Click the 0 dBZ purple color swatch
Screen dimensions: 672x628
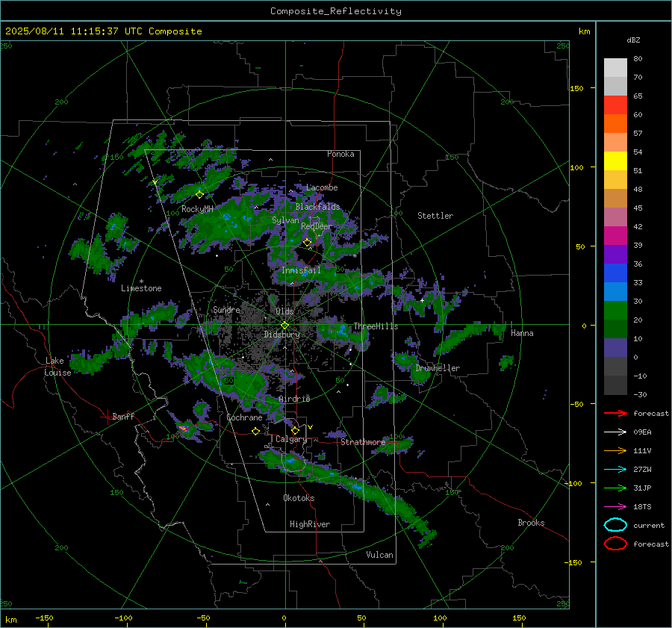[x=615, y=348]
